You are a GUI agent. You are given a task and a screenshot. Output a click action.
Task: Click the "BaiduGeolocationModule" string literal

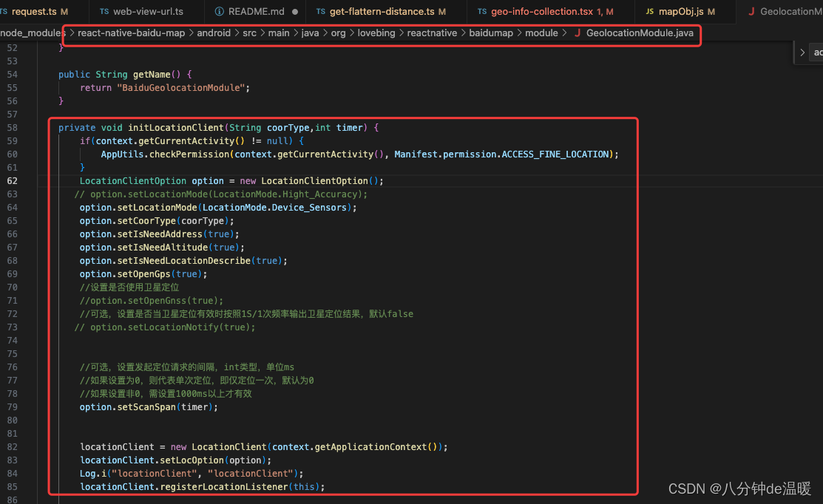click(x=181, y=88)
